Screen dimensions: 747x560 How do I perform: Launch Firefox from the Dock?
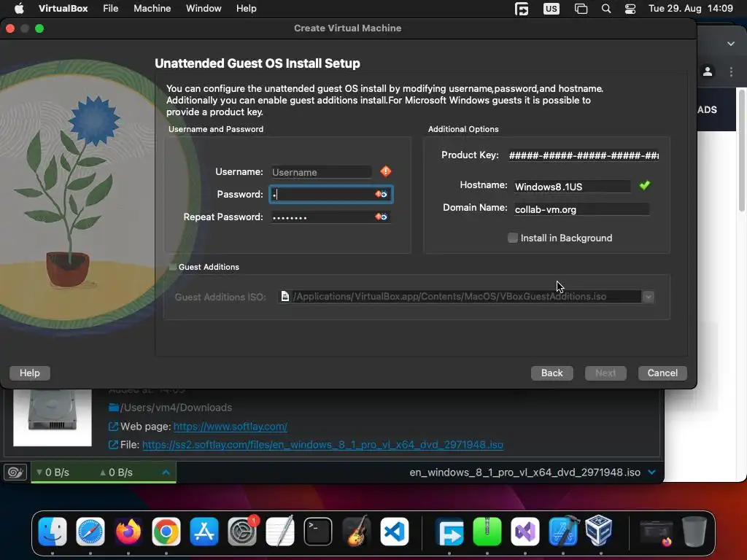[x=128, y=531]
